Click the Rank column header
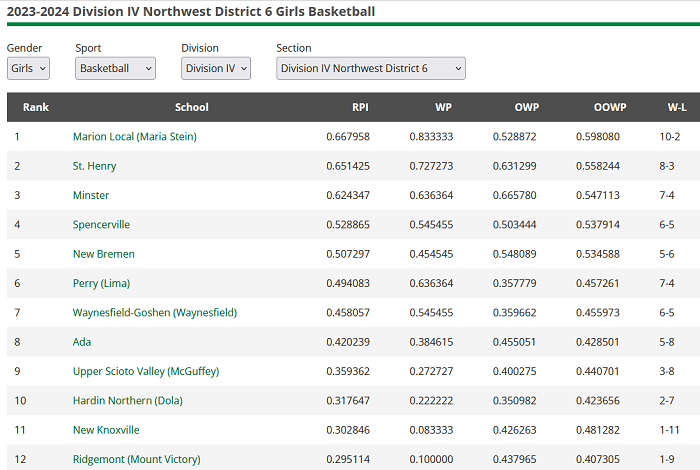This screenshot has height=470, width=700. pos(36,107)
